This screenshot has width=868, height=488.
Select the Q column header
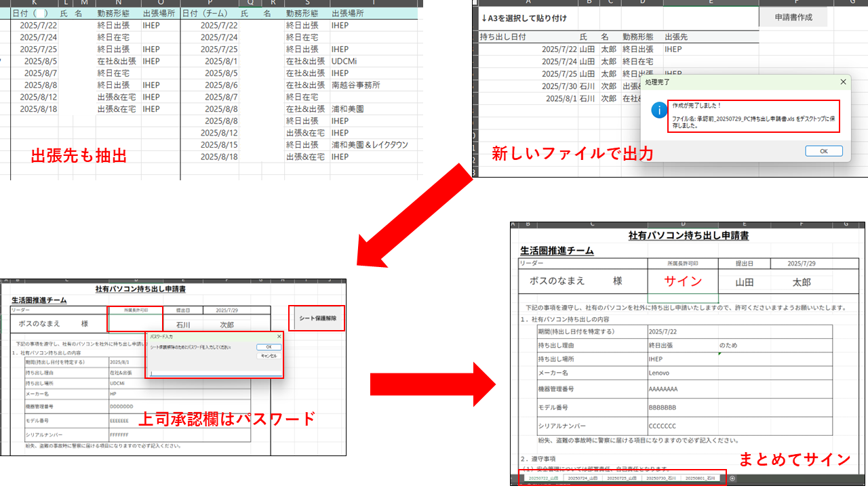pyautogui.click(x=251, y=3)
